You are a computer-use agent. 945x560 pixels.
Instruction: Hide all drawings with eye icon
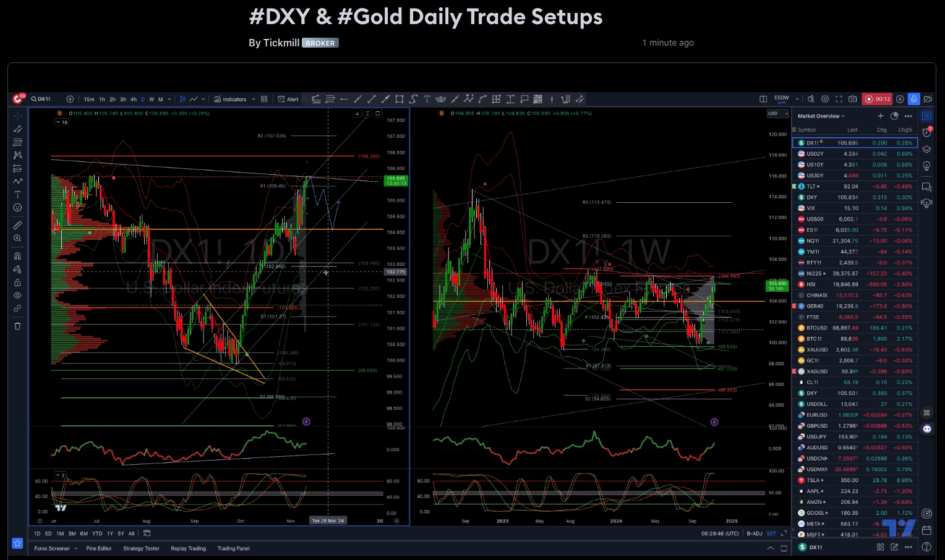17,295
